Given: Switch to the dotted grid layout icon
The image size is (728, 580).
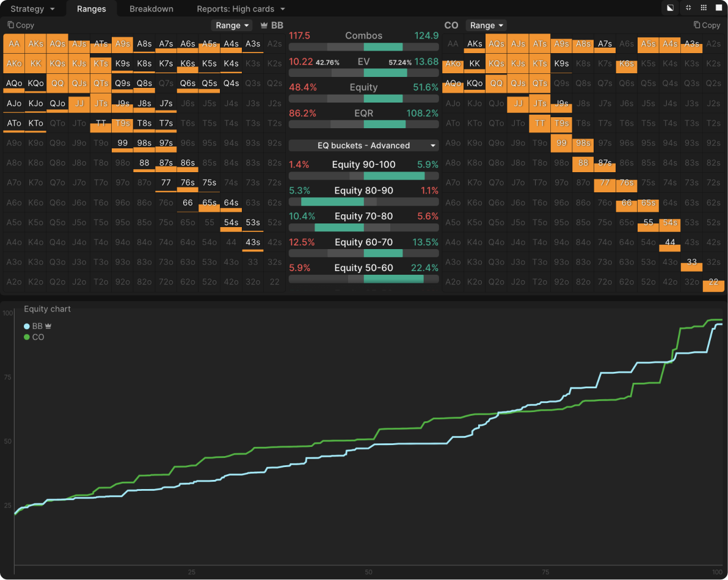Looking at the screenshot, I should coord(704,8).
